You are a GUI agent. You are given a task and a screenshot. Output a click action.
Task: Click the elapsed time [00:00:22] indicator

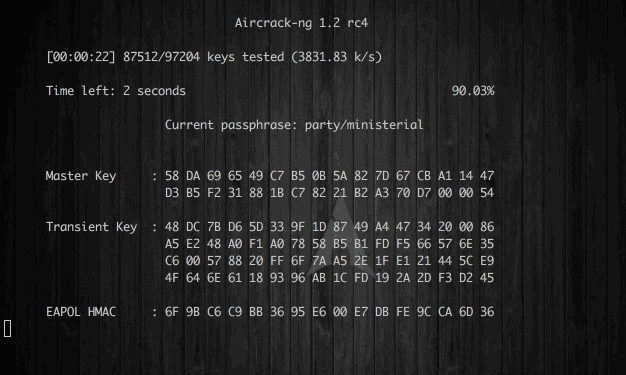click(81, 57)
